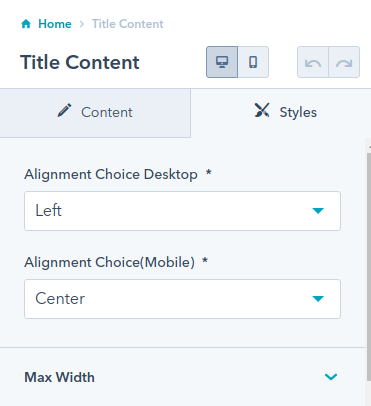This screenshot has height=406, width=371.
Task: Click the teal arrow beside Center
Action: (318, 299)
